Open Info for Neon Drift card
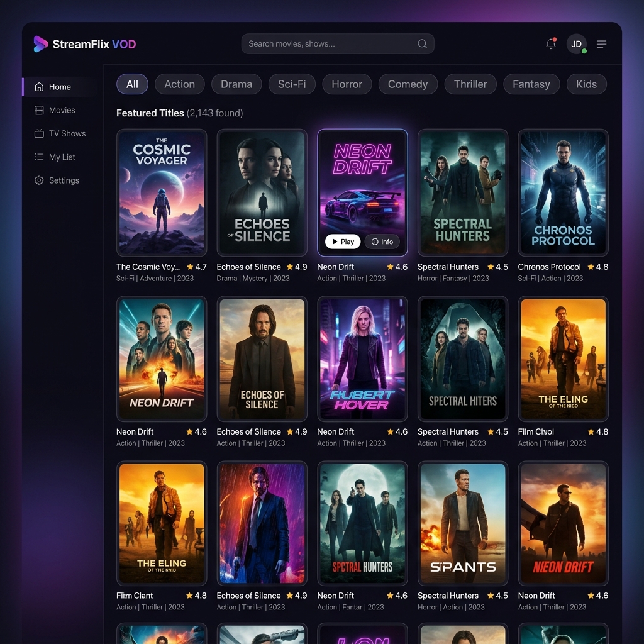Image resolution: width=644 pixels, height=644 pixels. pyautogui.click(x=382, y=241)
